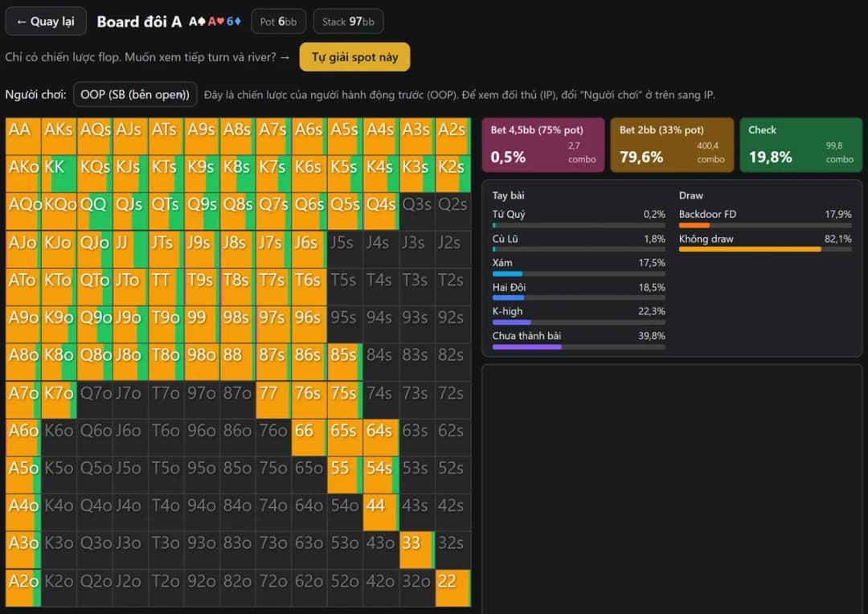Click the Chưa thành bài category row

coord(579,340)
